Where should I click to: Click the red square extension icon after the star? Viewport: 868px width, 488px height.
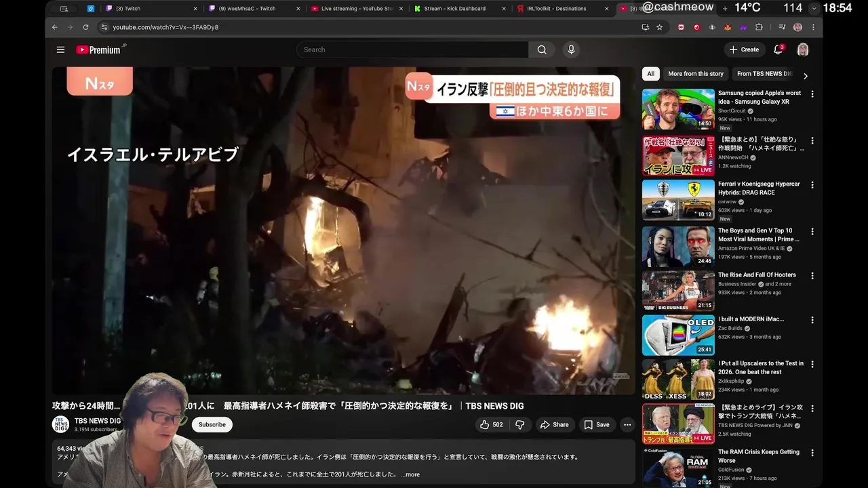(x=681, y=27)
